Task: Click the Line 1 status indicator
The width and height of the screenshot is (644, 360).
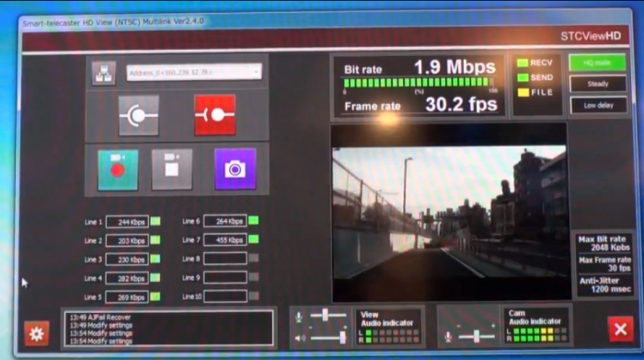Action: pos(155,221)
